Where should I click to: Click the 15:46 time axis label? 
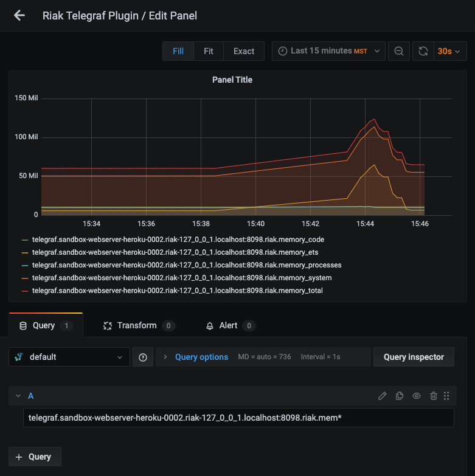click(420, 224)
